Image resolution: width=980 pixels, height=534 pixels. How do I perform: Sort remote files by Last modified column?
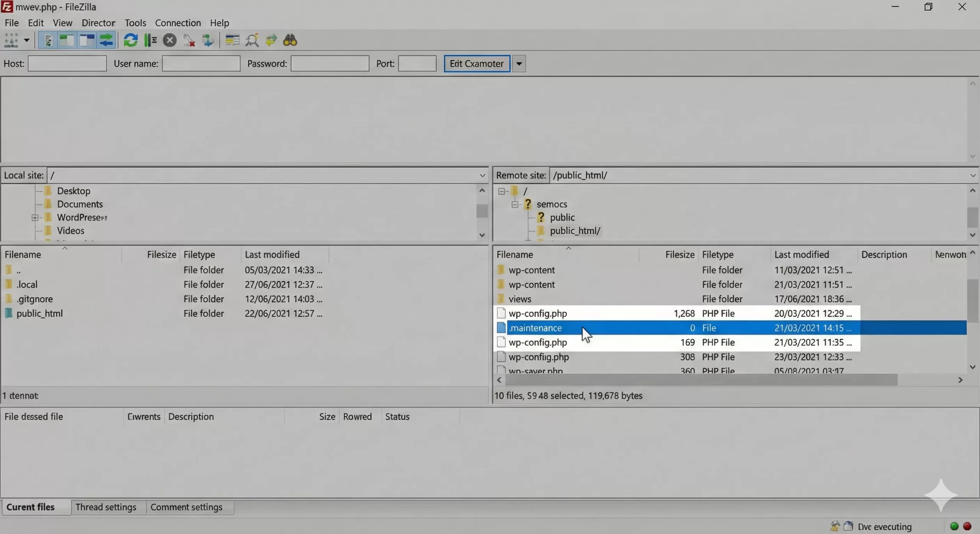[801, 254]
